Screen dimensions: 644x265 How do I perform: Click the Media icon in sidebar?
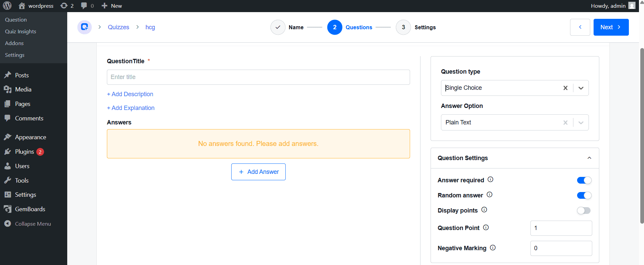8,89
